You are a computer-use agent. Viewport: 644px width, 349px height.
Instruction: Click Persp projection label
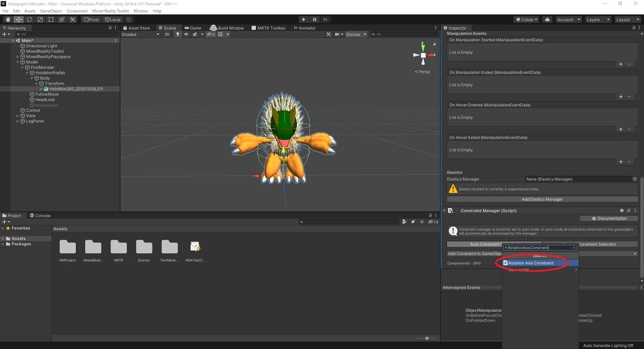point(422,71)
